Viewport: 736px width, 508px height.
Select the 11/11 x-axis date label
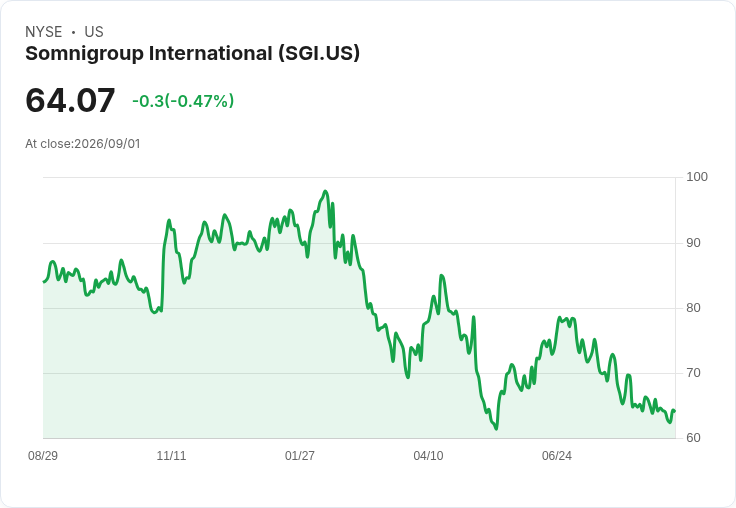click(x=171, y=456)
